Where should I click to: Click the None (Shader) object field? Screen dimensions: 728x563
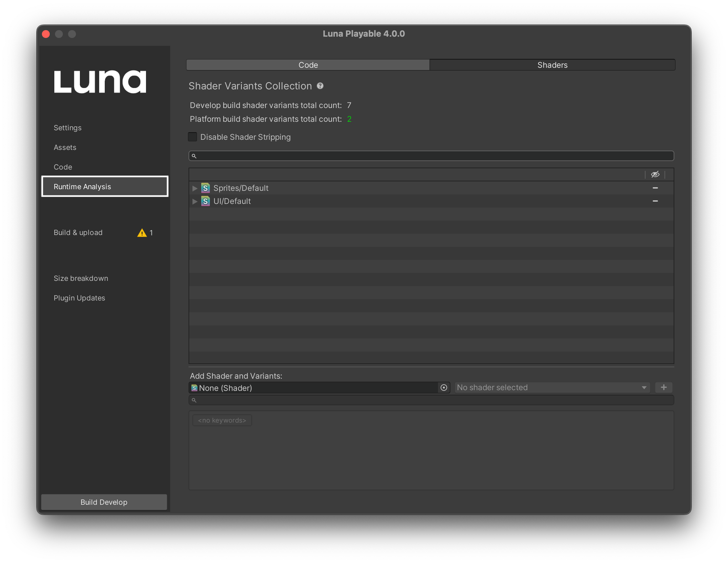(319, 388)
